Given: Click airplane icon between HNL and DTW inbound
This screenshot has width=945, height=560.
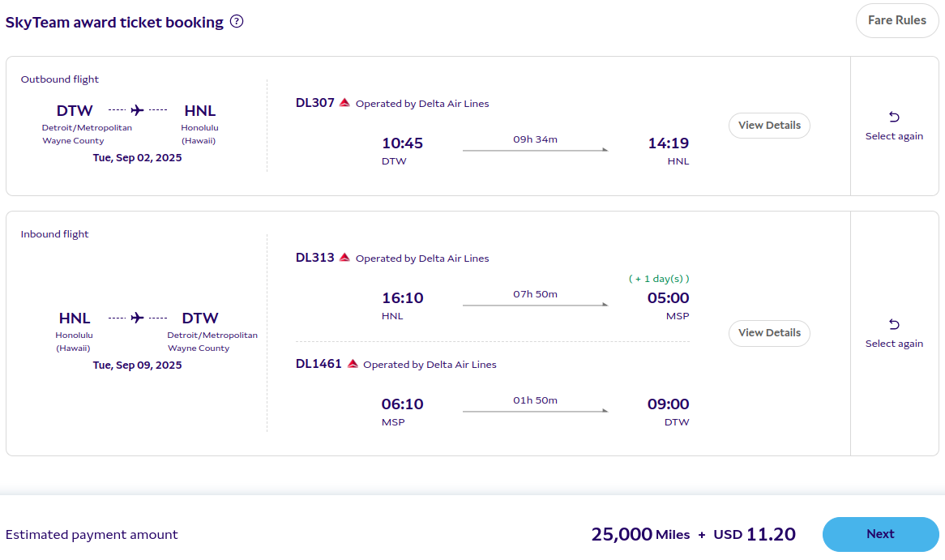Looking at the screenshot, I should point(138,318).
